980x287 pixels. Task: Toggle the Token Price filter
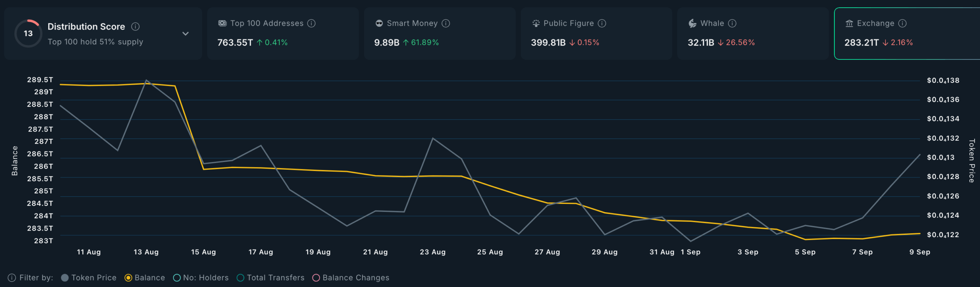pyautogui.click(x=88, y=278)
